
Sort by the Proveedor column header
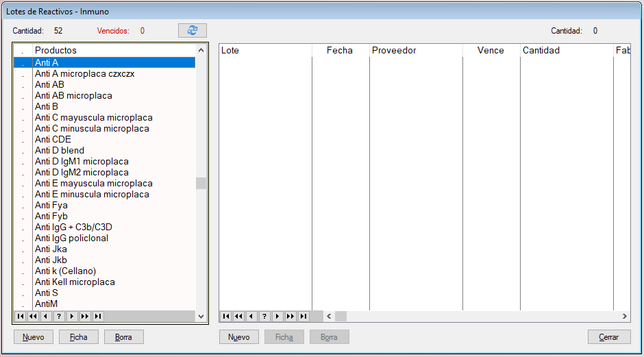pos(394,50)
